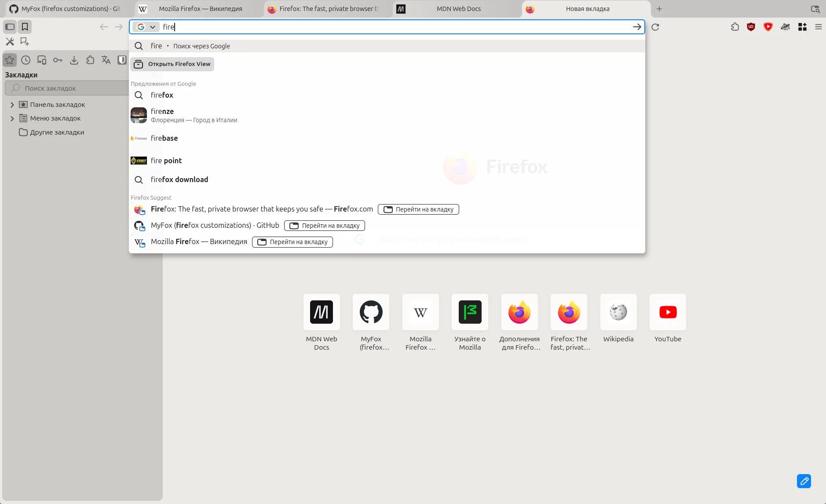Viewport: 826px width, 504px height.
Task: Open the Extensions puzzle toolbar icon
Action: click(x=735, y=27)
